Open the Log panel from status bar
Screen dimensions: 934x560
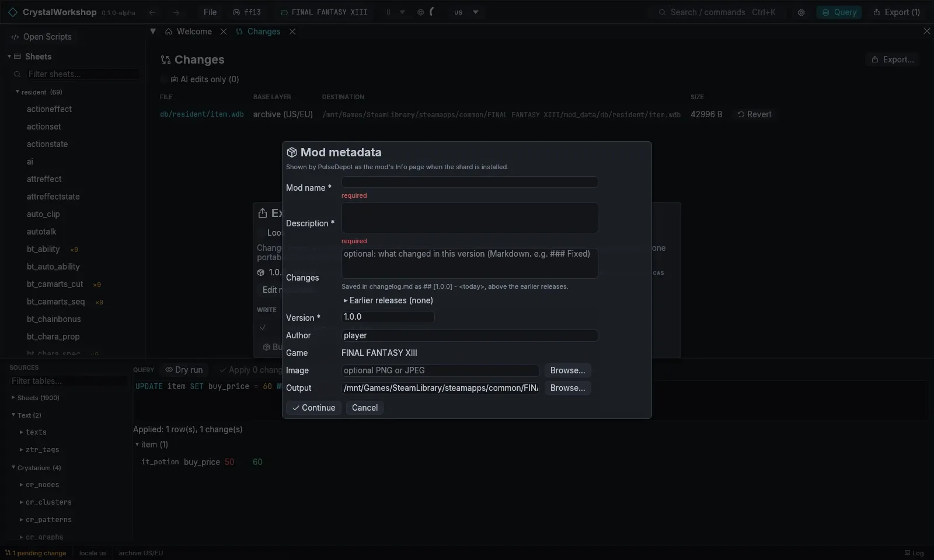[914, 553]
